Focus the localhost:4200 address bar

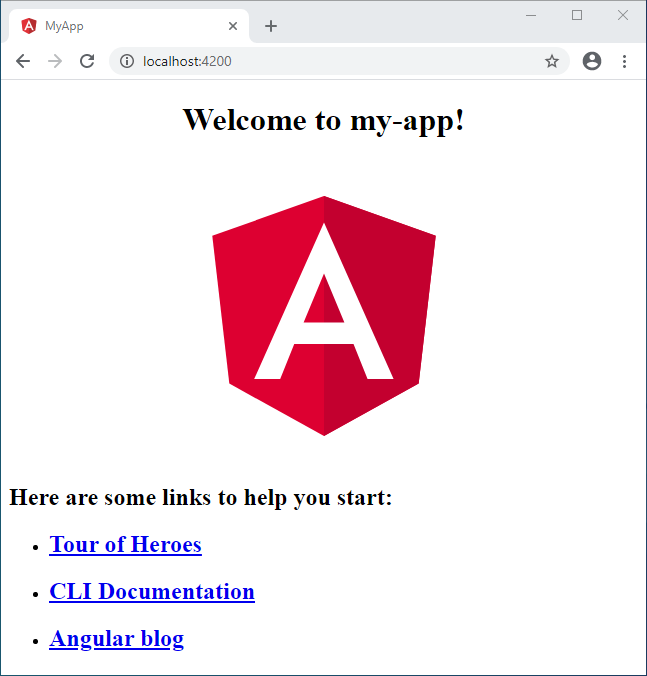339,61
